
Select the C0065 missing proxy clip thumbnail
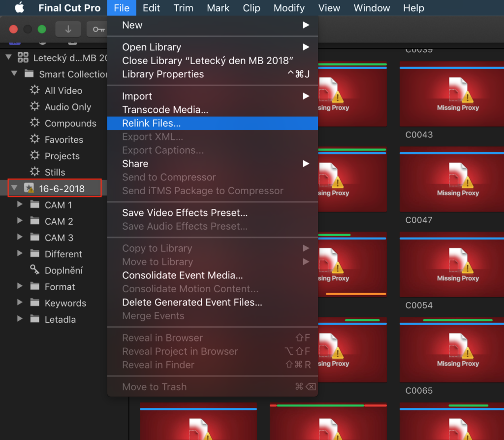[x=452, y=350]
